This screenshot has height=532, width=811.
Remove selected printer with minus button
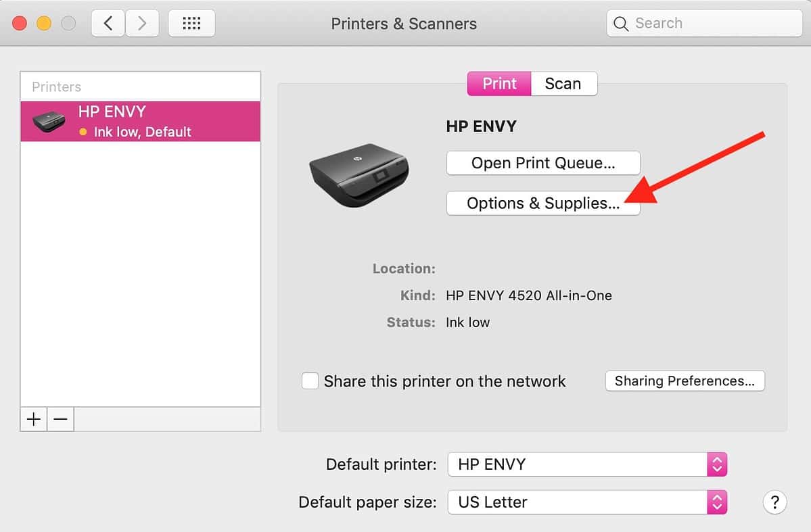(60, 419)
